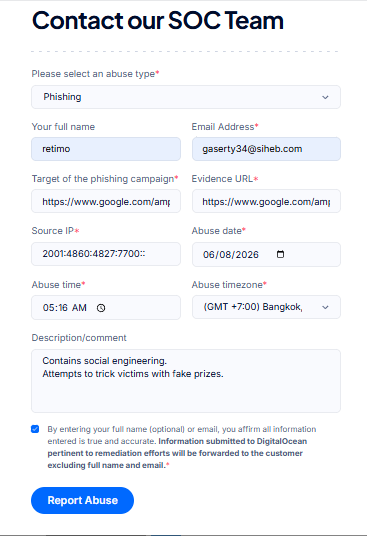Select the 'Abuse date' label

[x=219, y=231]
